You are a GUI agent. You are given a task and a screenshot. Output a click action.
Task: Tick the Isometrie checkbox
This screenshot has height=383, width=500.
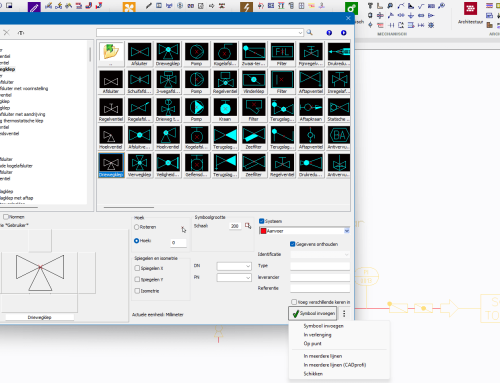point(137,291)
